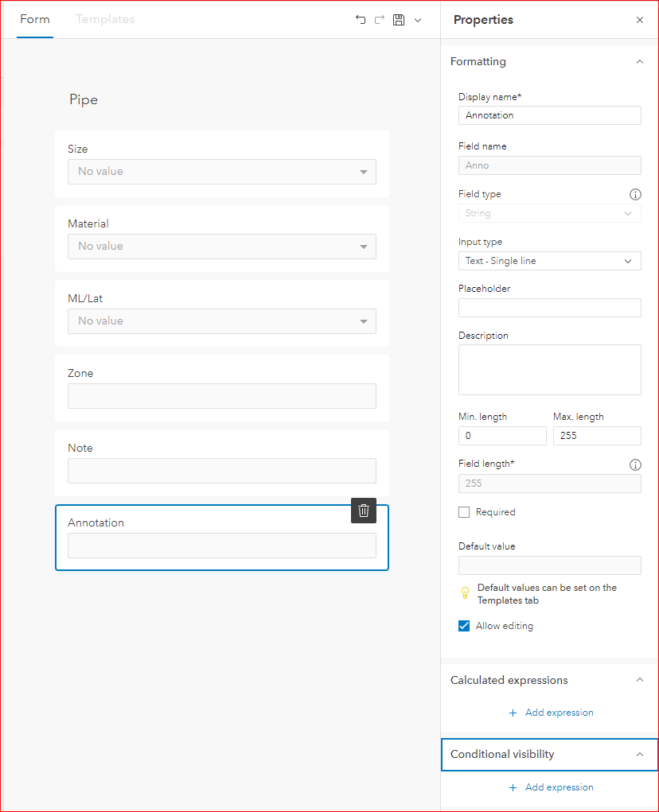The height and width of the screenshot is (812, 659).
Task: Save the Pipe form
Action: [x=399, y=19]
